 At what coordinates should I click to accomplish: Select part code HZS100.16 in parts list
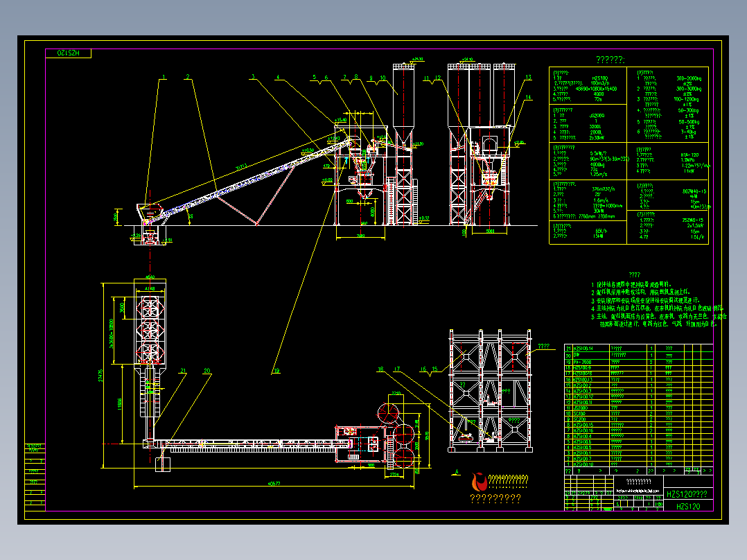pyautogui.click(x=583, y=430)
